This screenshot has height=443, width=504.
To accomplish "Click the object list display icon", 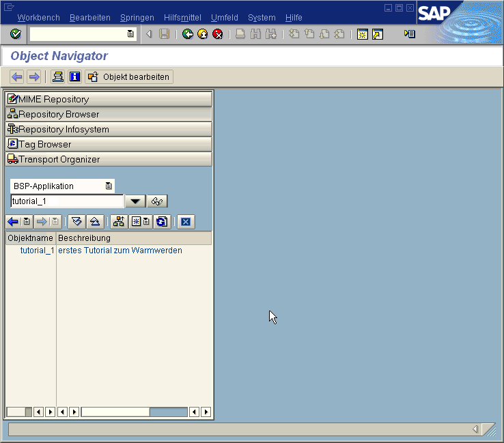I will 58,76.
